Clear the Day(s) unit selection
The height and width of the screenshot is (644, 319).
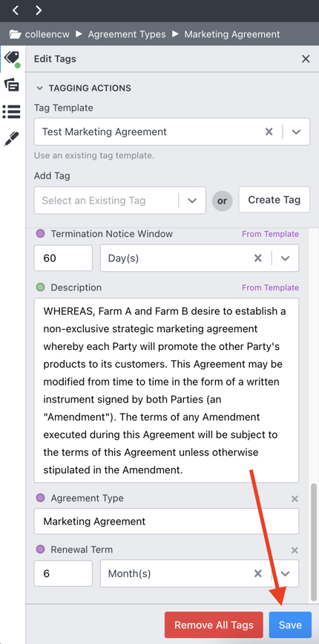257,258
